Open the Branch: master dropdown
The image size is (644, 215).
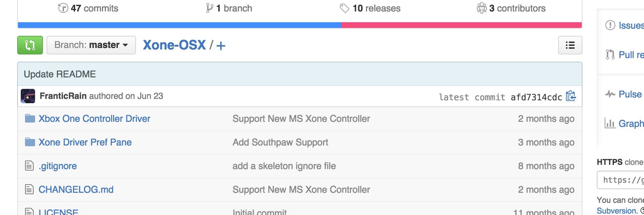[x=91, y=45]
